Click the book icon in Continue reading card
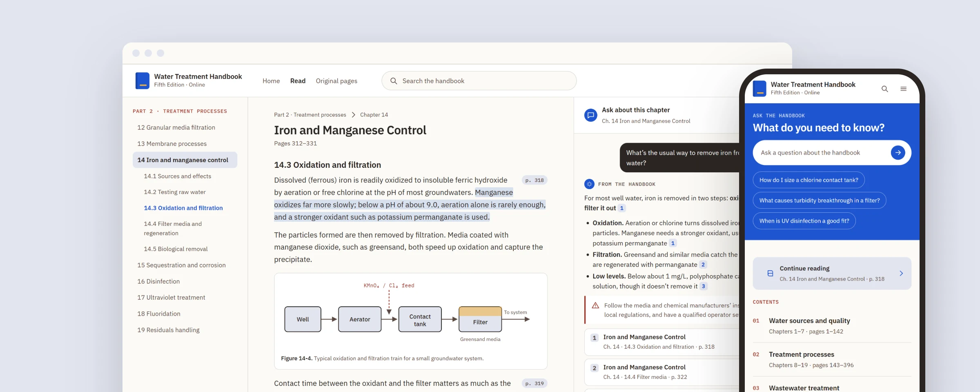Viewport: 980px width, 392px height. pos(770,273)
